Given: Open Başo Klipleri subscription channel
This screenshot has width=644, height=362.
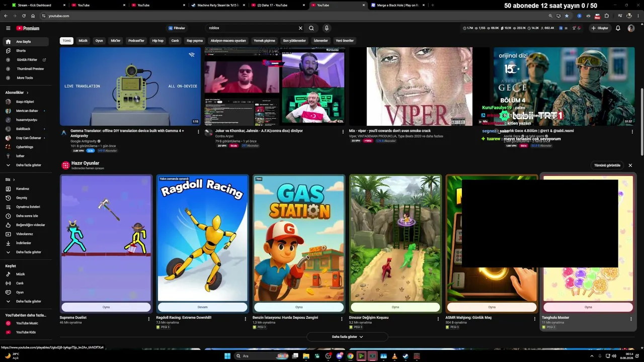Looking at the screenshot, I should coord(27,102).
